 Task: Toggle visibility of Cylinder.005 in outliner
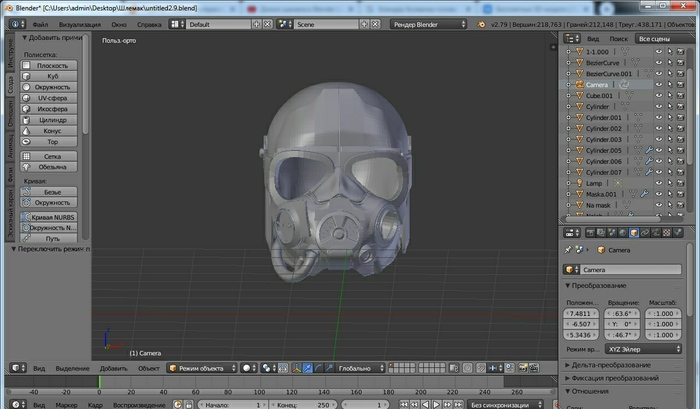tap(659, 150)
